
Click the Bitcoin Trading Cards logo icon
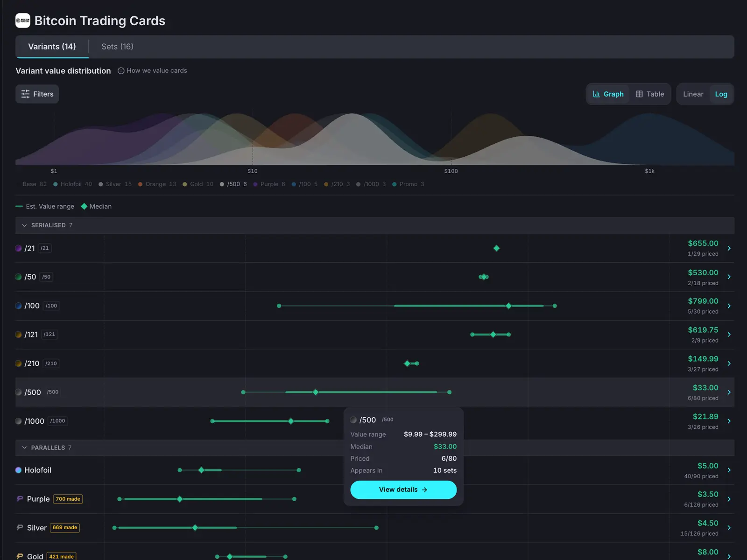click(23, 21)
